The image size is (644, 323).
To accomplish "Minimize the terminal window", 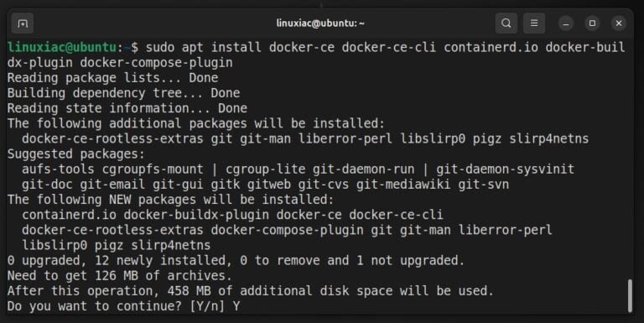I will [565, 23].
